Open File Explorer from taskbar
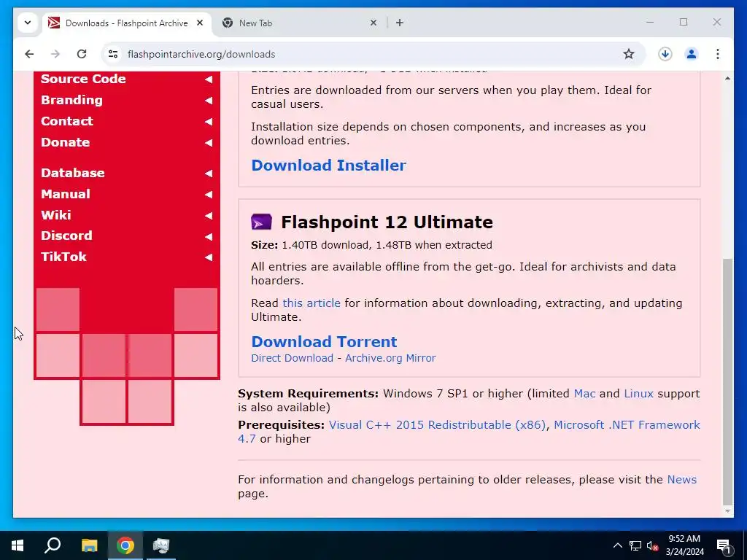The image size is (747, 560). coord(89,545)
